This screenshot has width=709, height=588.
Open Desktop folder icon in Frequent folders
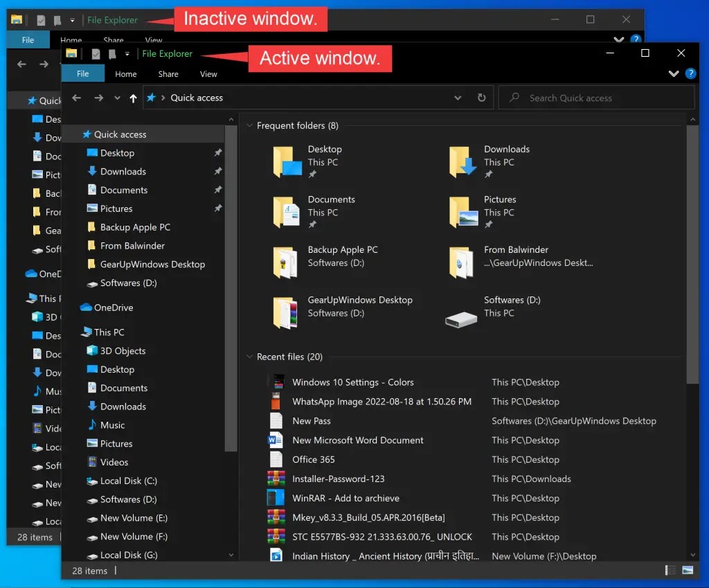[287, 161]
